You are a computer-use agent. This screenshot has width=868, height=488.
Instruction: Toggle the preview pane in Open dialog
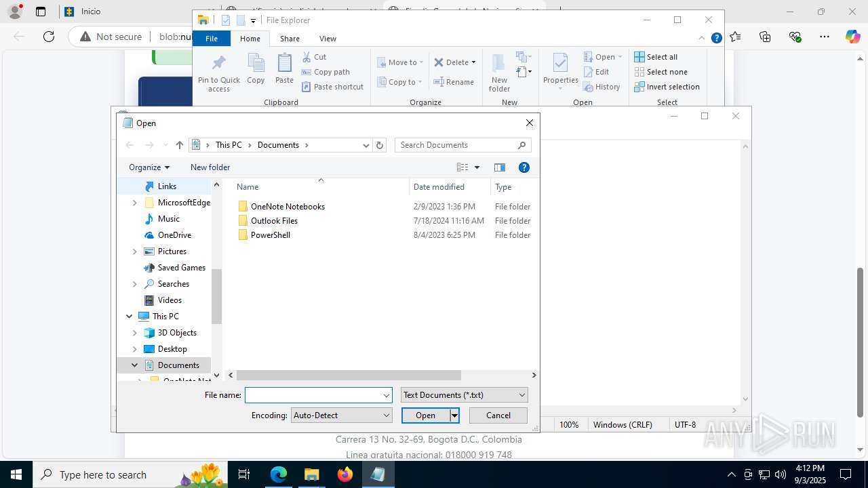[x=500, y=167]
